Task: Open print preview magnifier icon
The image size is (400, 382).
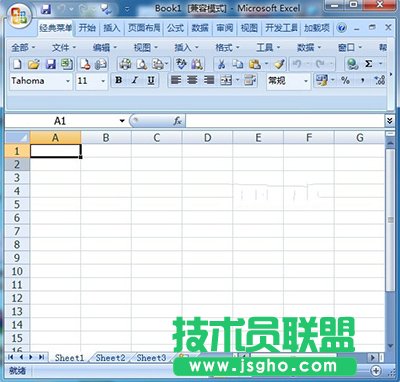Action: [x=142, y=64]
